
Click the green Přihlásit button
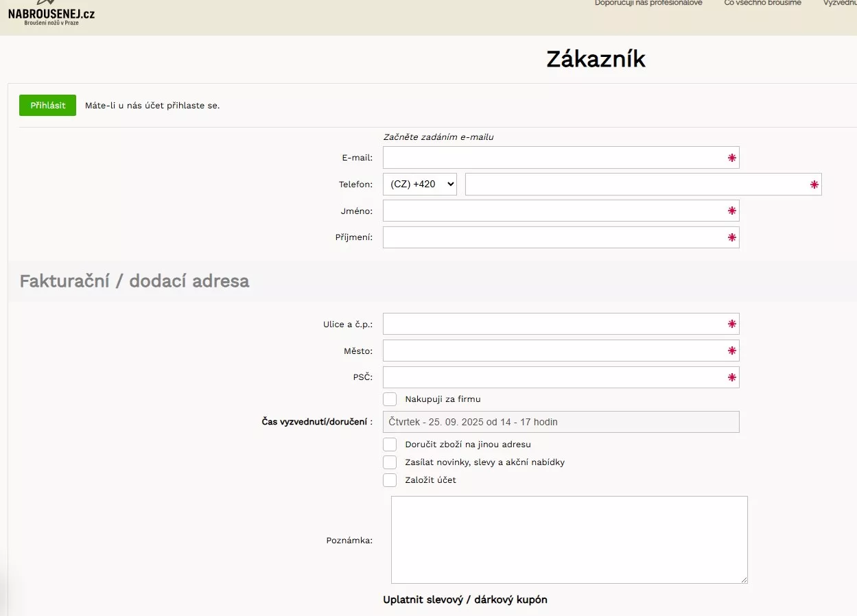click(47, 105)
